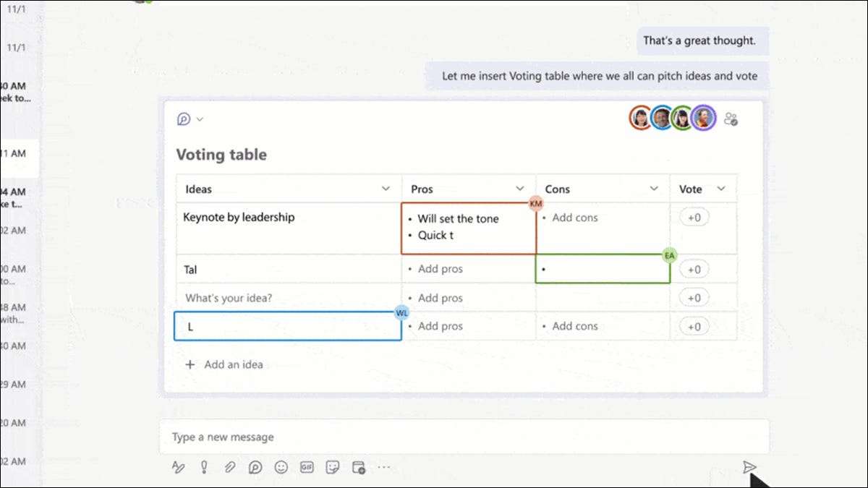Click the paperclip attach file icon
The image size is (868, 488).
[229, 467]
